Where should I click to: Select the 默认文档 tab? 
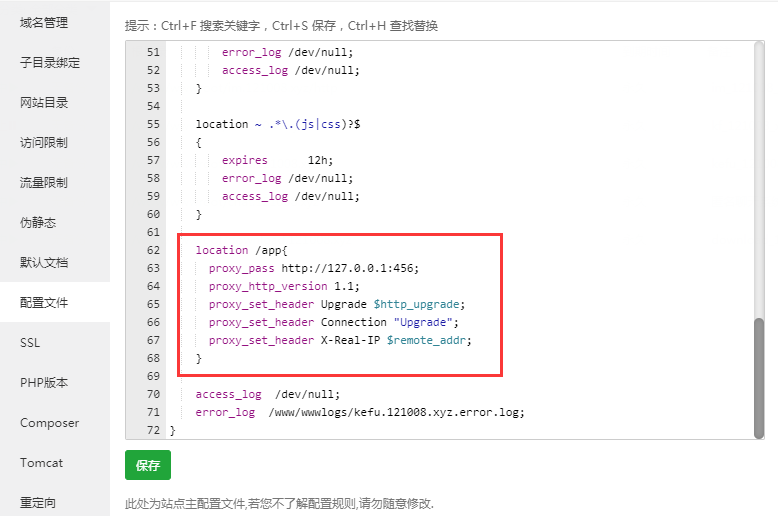point(44,262)
